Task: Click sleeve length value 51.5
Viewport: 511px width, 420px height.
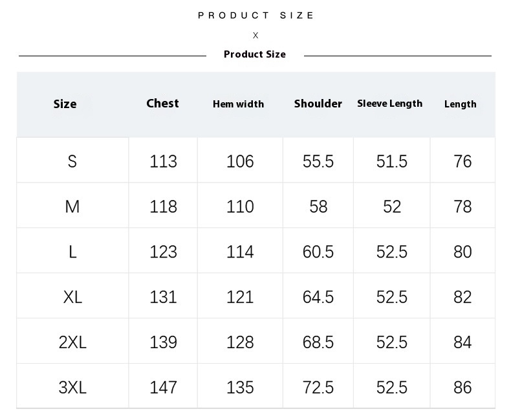Action: pos(392,161)
